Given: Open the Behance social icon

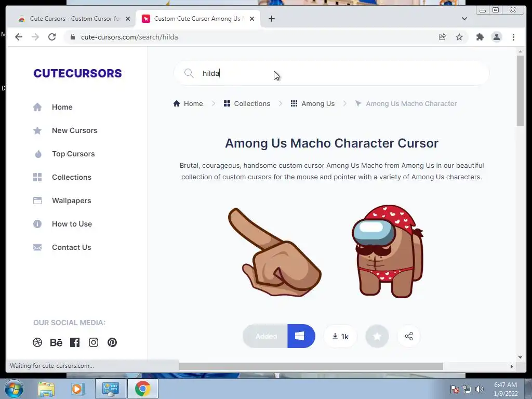Looking at the screenshot, I should click(x=56, y=342).
